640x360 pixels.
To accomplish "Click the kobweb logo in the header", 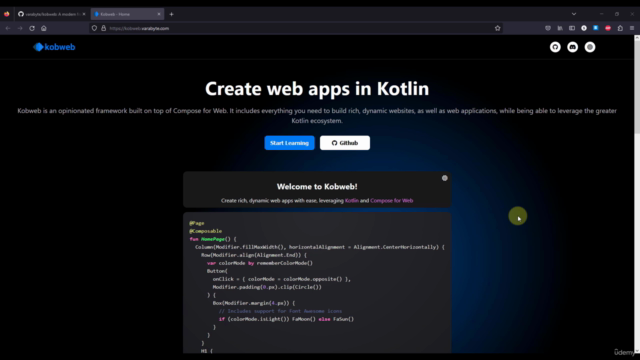I will coord(54,47).
